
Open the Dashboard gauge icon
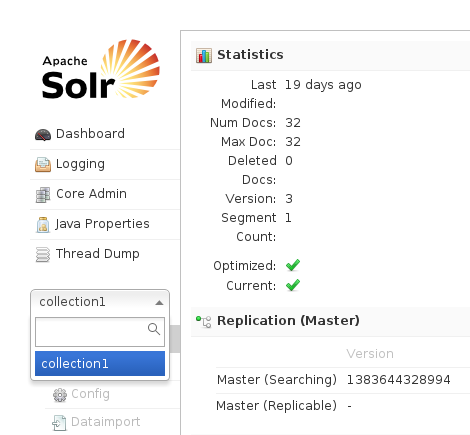43,135
